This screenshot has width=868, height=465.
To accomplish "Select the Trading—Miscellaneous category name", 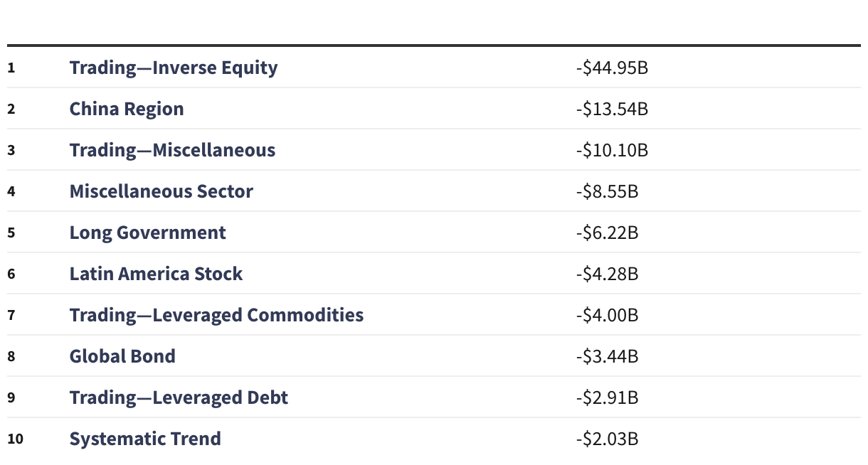I will [172, 150].
